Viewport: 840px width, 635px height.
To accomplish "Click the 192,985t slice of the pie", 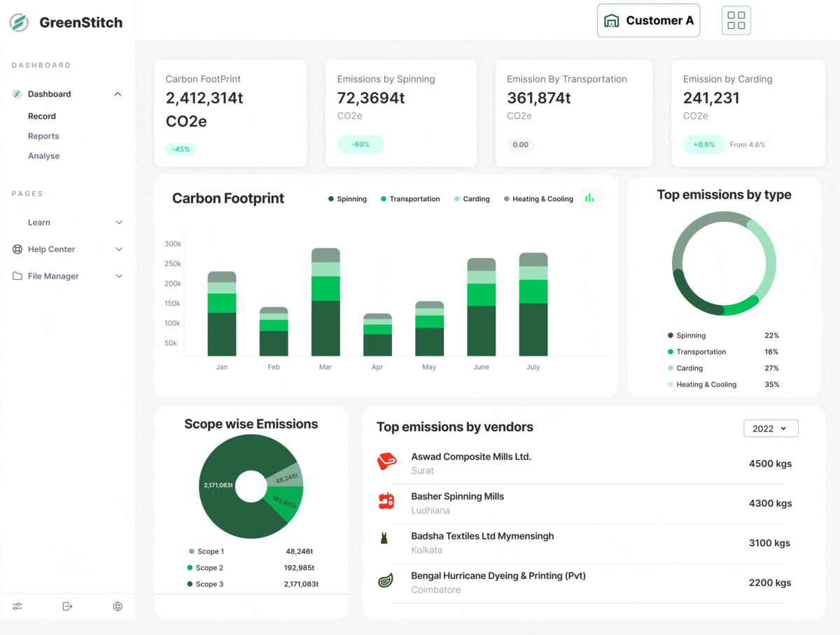I will coord(284,503).
